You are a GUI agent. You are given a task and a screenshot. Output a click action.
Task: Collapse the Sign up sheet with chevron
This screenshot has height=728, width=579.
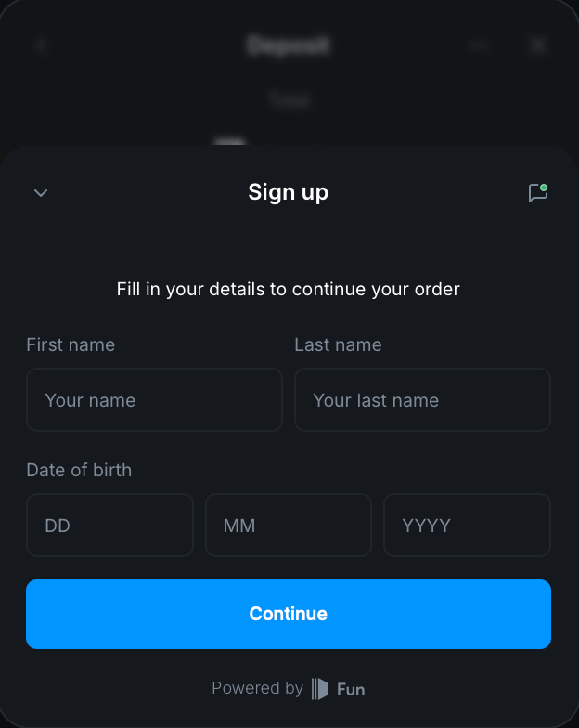click(41, 193)
